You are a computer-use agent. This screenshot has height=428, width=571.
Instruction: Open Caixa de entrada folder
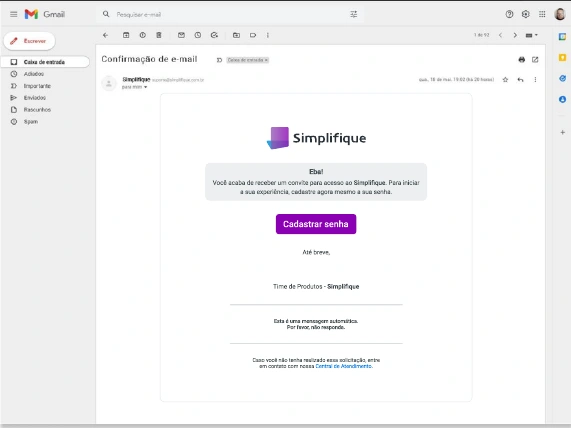point(45,62)
